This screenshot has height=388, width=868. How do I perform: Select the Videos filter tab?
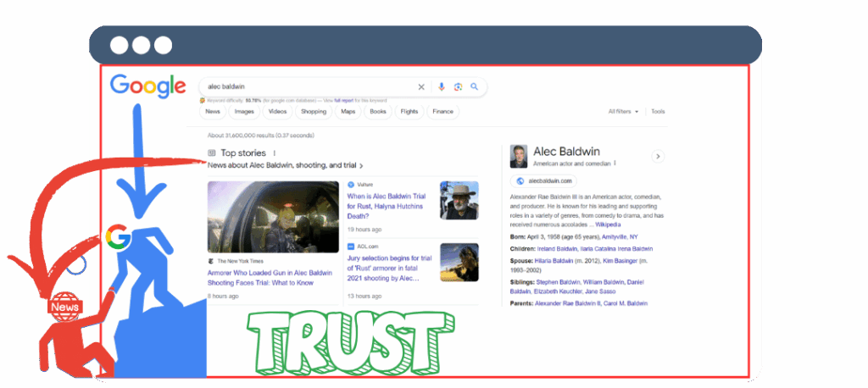277,112
